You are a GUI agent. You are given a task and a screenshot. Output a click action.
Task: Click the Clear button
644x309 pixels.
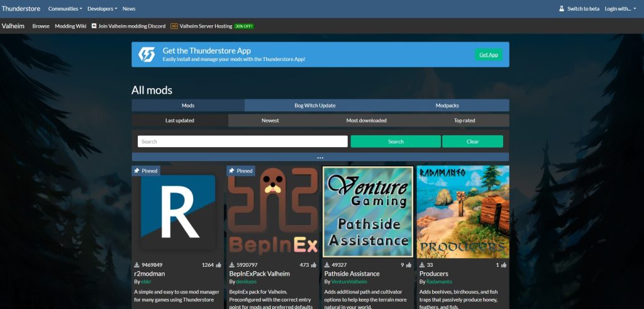pos(473,142)
